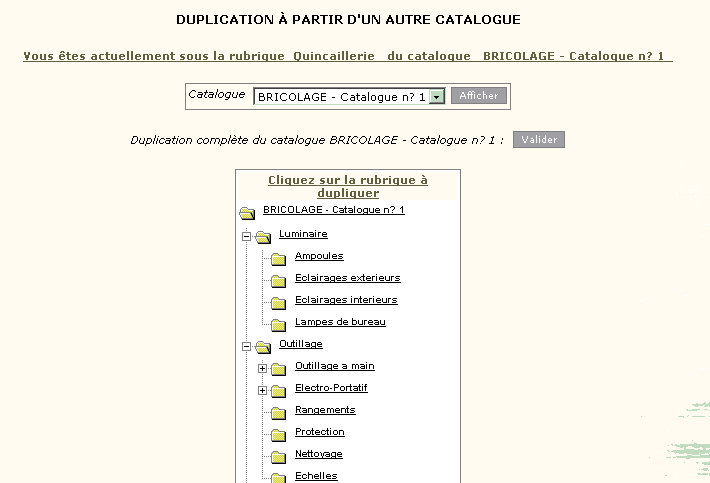Screen dimensions: 710x483
Task: Click the Afficher button
Action: point(479,96)
